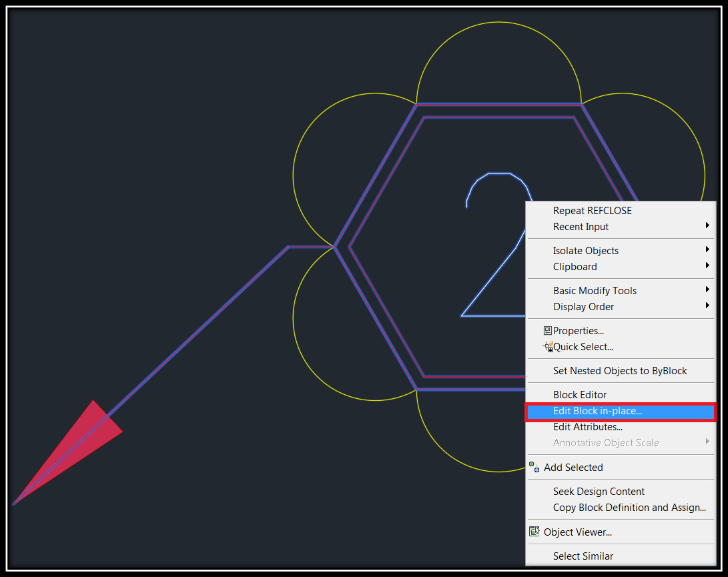
Task: Open the Isolate Objects submenu
Action: (621, 251)
